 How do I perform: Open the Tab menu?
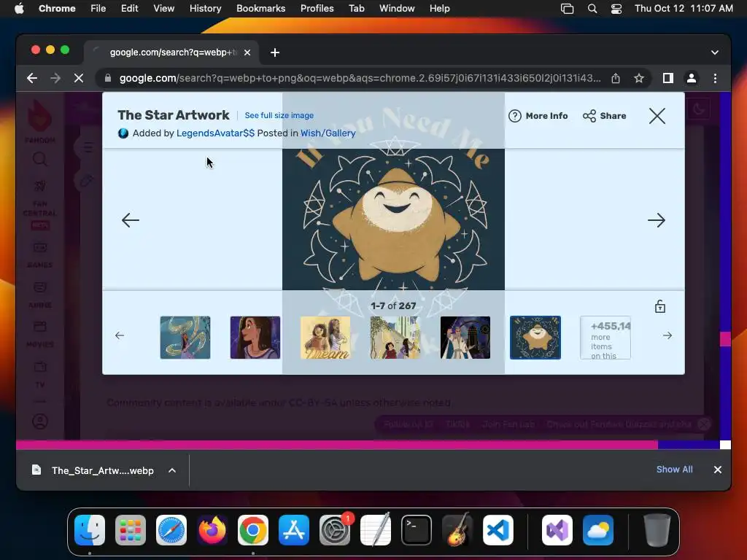pos(356,9)
